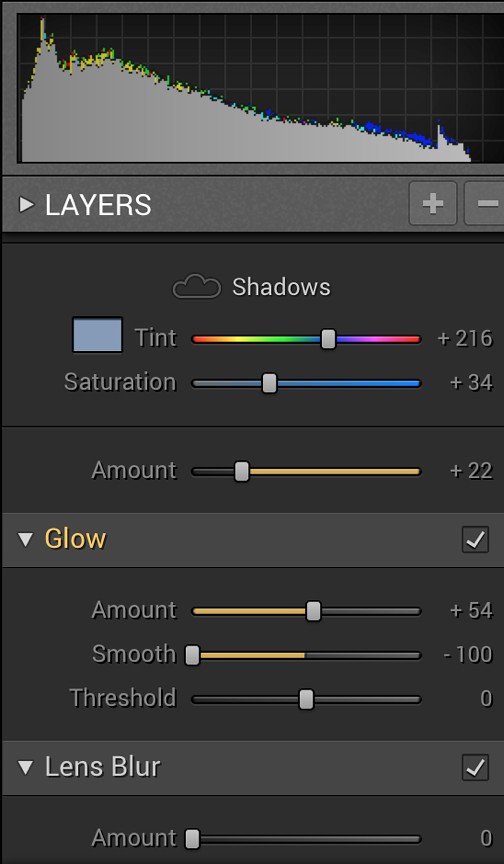This screenshot has width=504, height=864.
Task: Click the Glow Amount value +54
Action: point(471,611)
